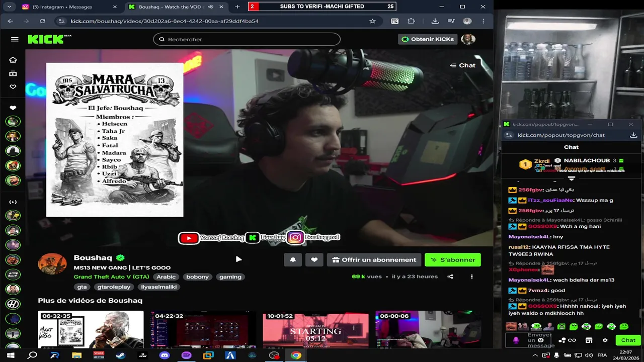Image resolution: width=644 pixels, height=362 pixels.
Task: Click Offrir un abonnement button
Action: click(374, 260)
